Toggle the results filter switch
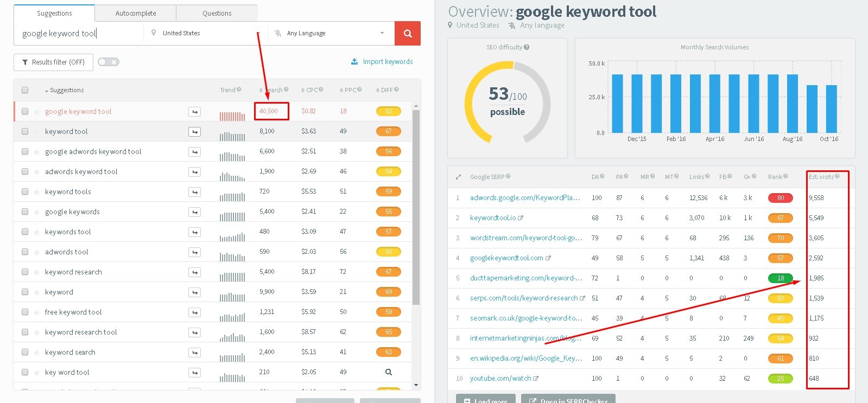Viewport: 868px width, 403px height. pyautogui.click(x=109, y=62)
